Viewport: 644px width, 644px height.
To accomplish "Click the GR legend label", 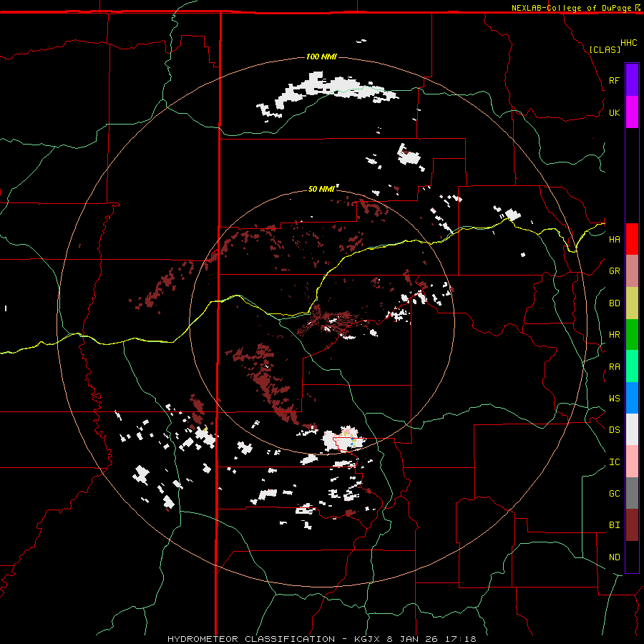I will coord(614,271).
